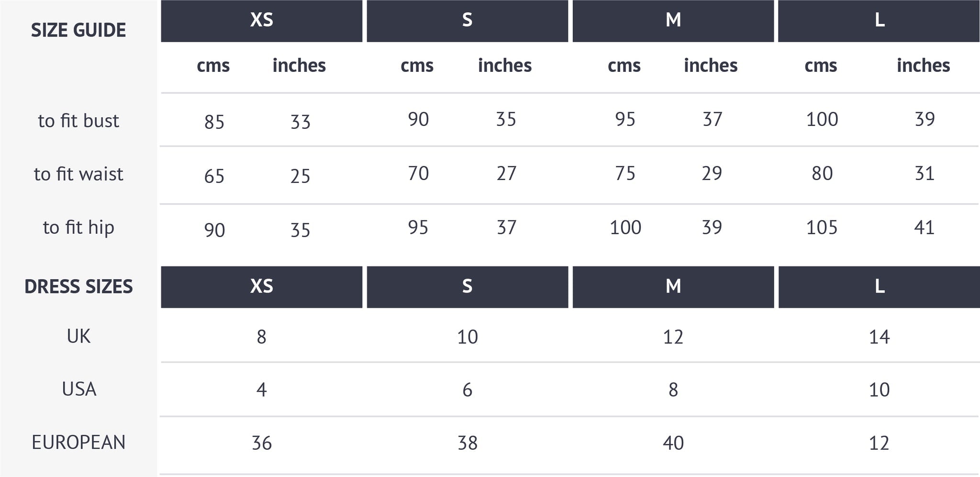Select the USA row label

(x=79, y=389)
